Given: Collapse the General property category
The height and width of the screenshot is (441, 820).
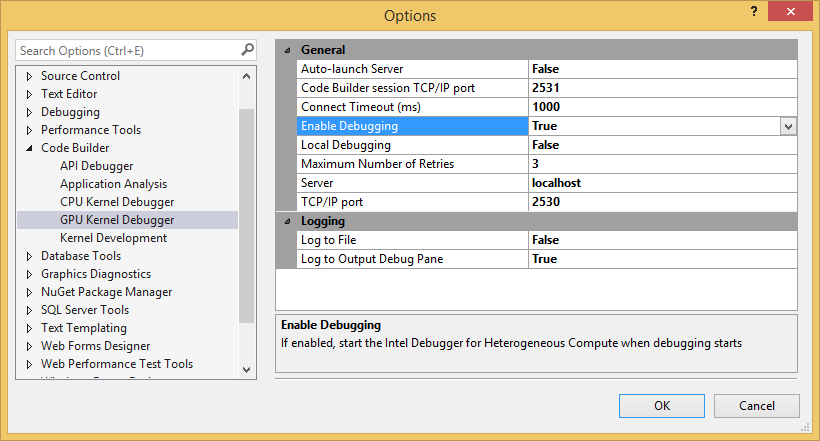Looking at the screenshot, I should pos(288,50).
